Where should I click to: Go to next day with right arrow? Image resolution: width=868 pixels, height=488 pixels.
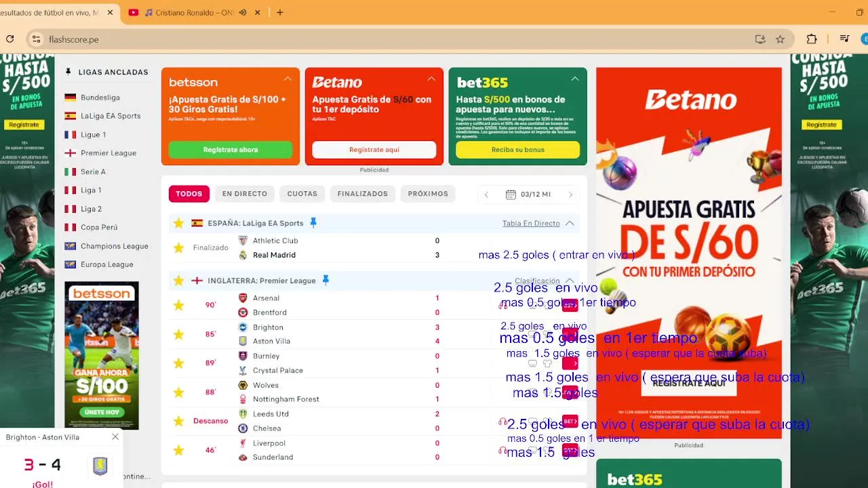(x=570, y=195)
